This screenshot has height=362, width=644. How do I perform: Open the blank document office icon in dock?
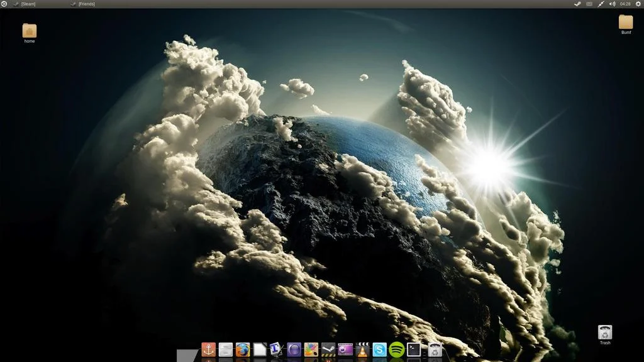260,349
